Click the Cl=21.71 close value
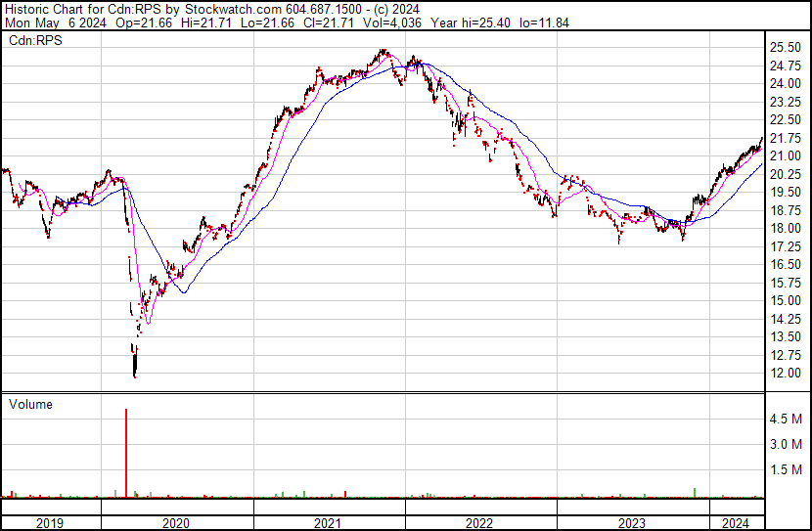 pos(328,22)
